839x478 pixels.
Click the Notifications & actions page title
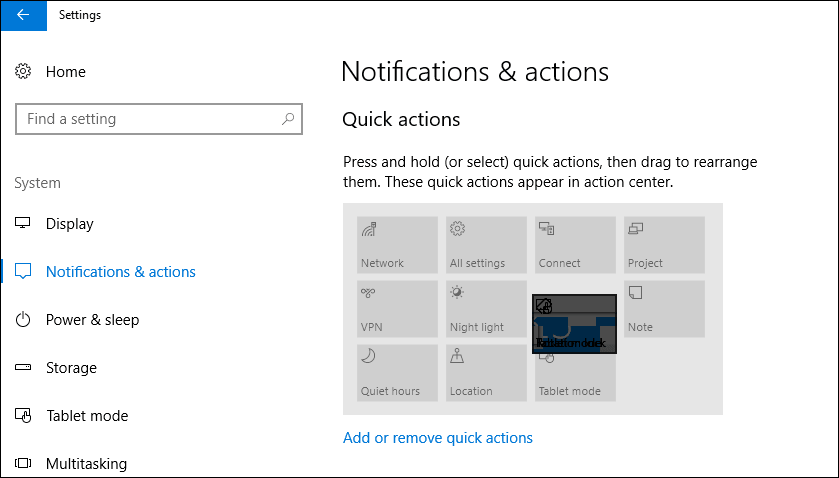click(475, 72)
